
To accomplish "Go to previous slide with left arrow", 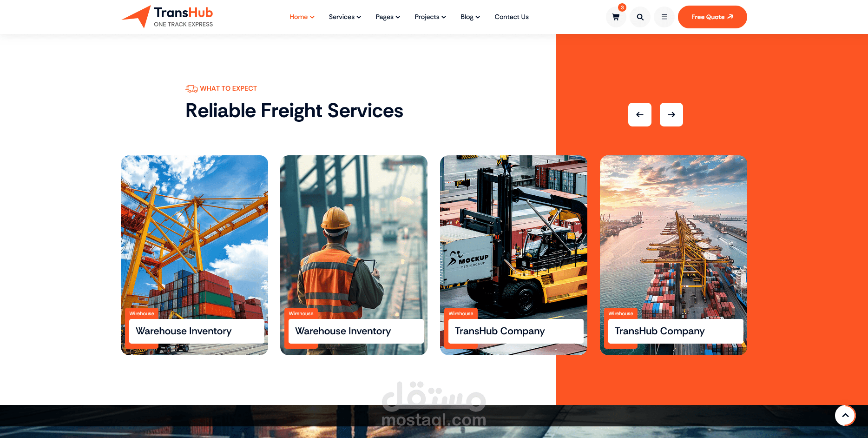I will (x=640, y=114).
